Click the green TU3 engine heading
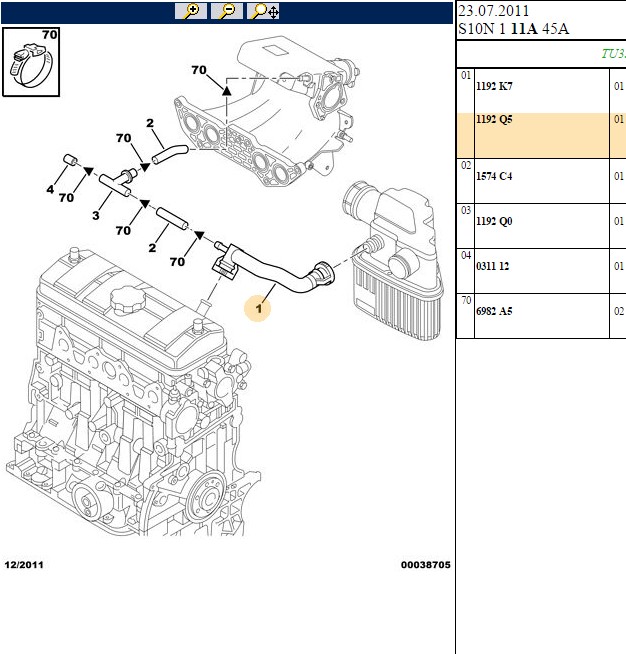 (613, 54)
